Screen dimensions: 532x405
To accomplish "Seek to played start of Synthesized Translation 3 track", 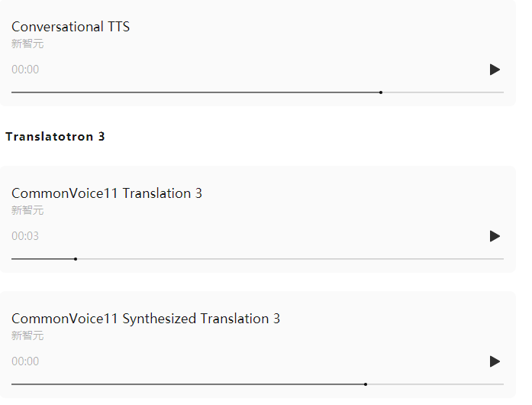I will coord(16,384).
